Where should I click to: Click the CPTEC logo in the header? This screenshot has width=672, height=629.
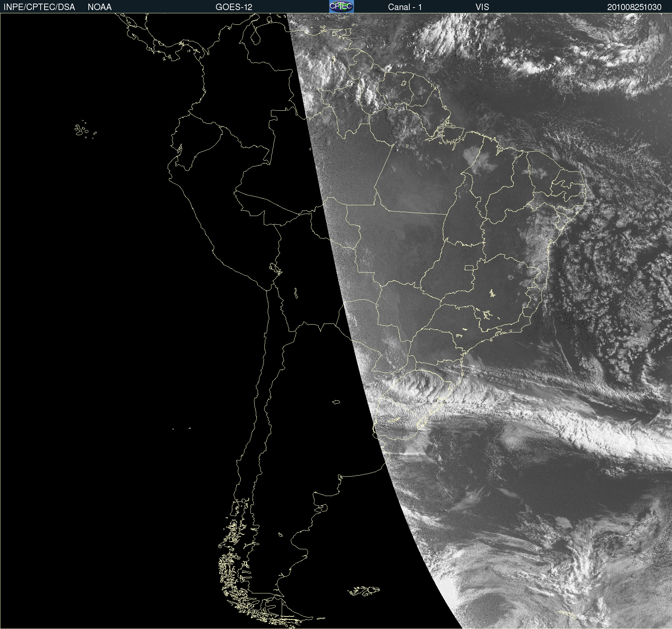341,6
